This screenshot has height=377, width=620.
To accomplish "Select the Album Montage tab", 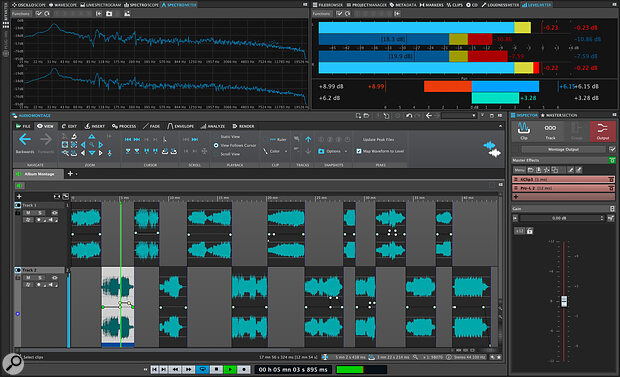I will pos(39,174).
